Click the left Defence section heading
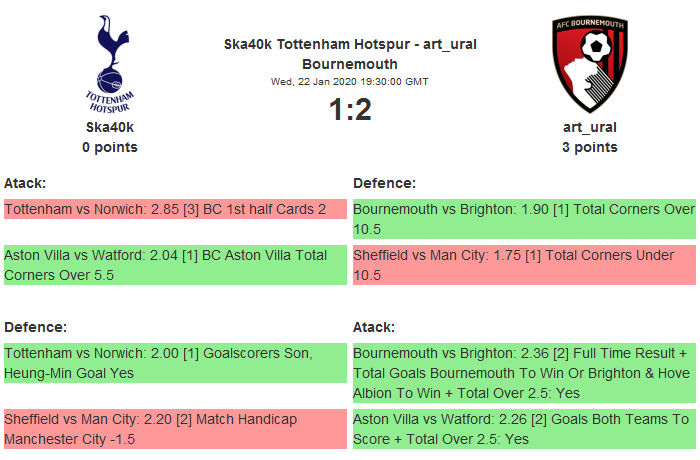The width and height of the screenshot is (700, 460). [x=35, y=327]
